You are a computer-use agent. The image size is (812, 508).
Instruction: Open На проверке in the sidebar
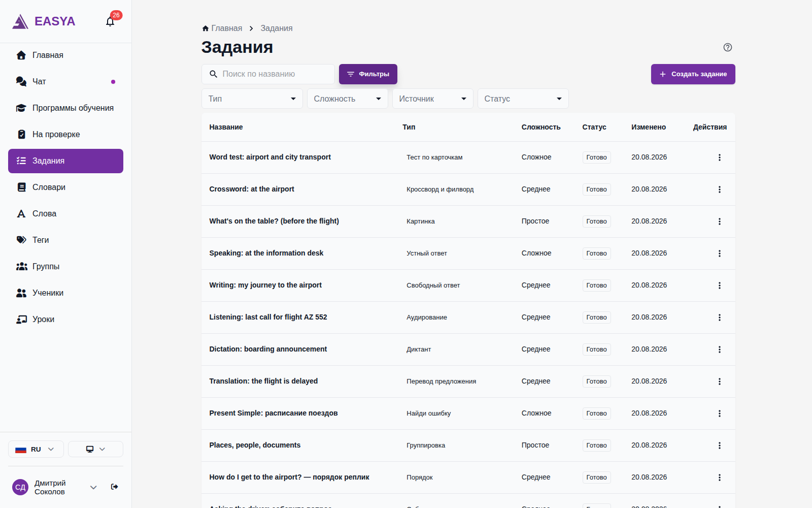click(x=65, y=135)
